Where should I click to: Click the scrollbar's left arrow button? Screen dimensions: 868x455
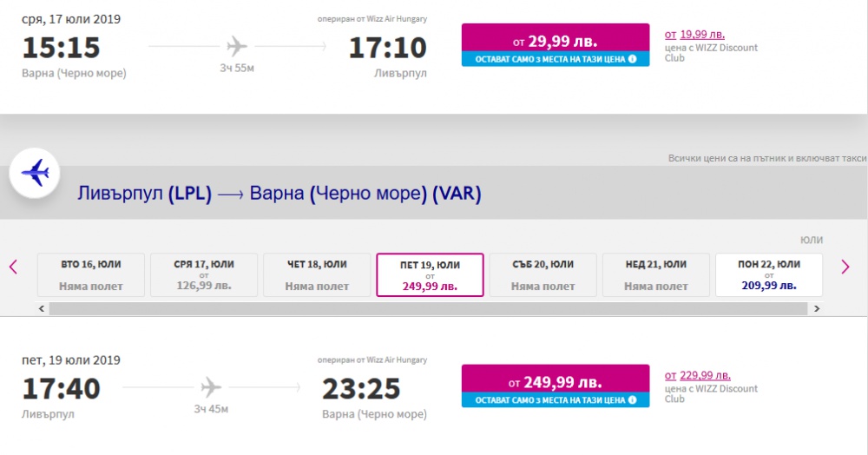[x=42, y=308]
